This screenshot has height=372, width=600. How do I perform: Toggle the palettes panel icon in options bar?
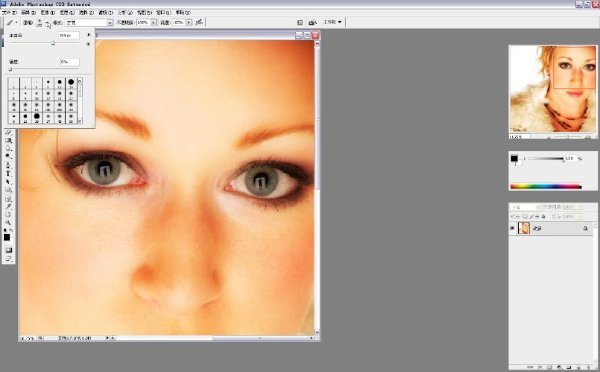(x=300, y=23)
